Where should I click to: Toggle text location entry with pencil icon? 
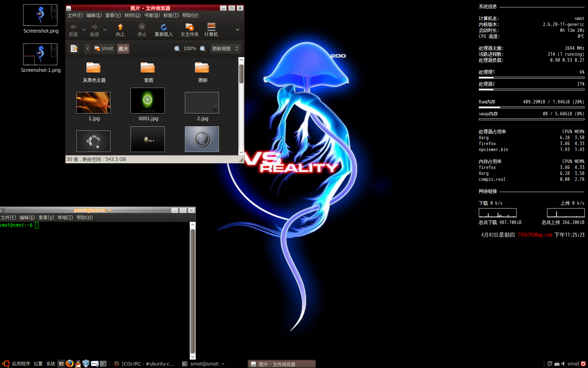click(x=74, y=49)
